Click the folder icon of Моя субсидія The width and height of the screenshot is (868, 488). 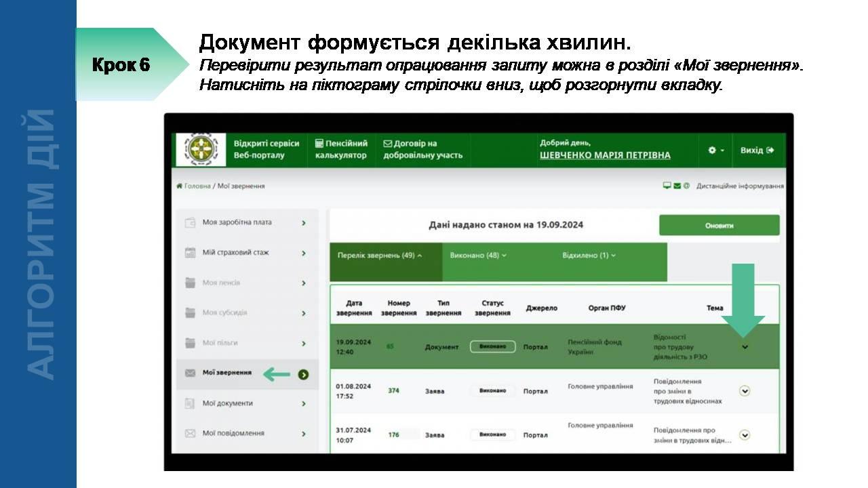[x=191, y=312]
